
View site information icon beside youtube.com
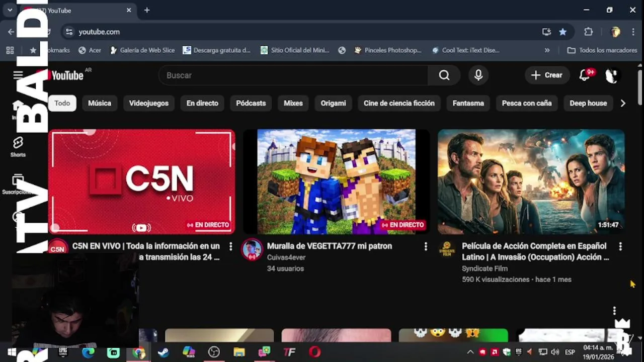(69, 32)
